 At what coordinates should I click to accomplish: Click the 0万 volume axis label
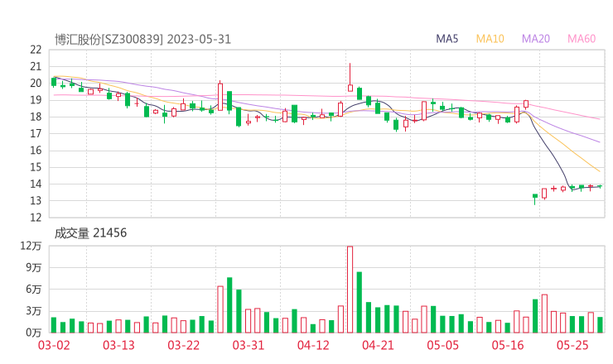click(x=34, y=333)
